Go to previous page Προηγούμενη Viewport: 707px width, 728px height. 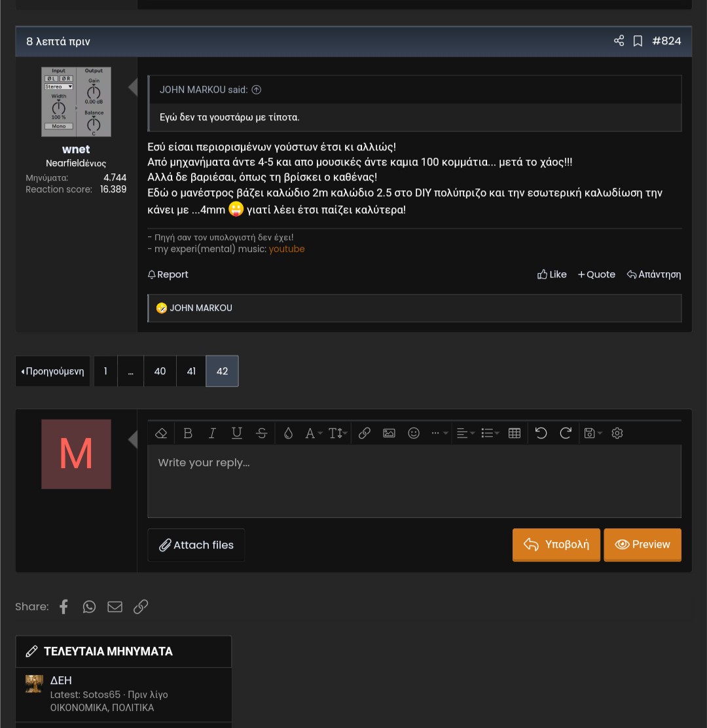coord(52,371)
